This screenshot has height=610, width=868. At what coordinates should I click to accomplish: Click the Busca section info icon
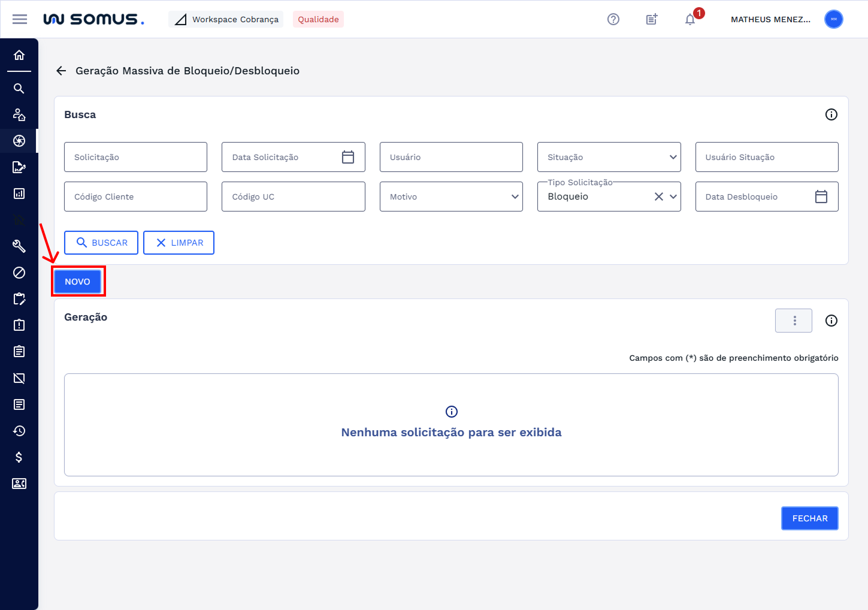tap(831, 114)
